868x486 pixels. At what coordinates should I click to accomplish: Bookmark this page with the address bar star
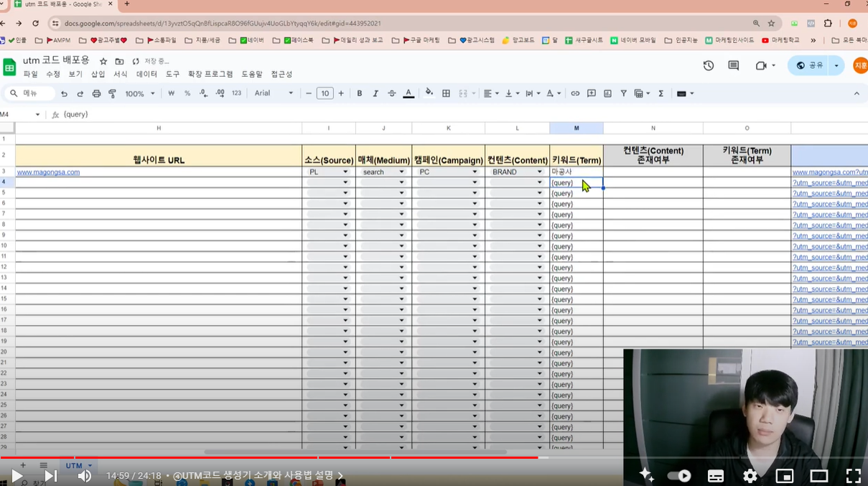772,23
